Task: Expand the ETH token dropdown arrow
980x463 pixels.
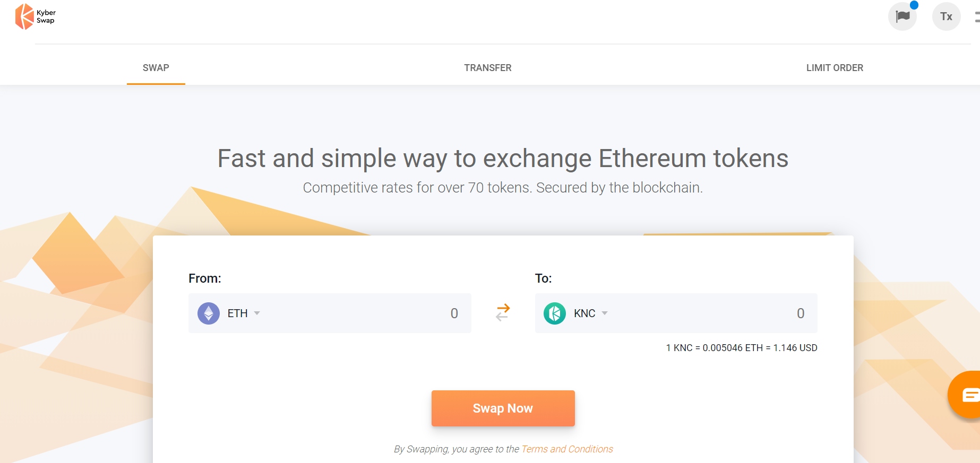Action: pos(257,313)
